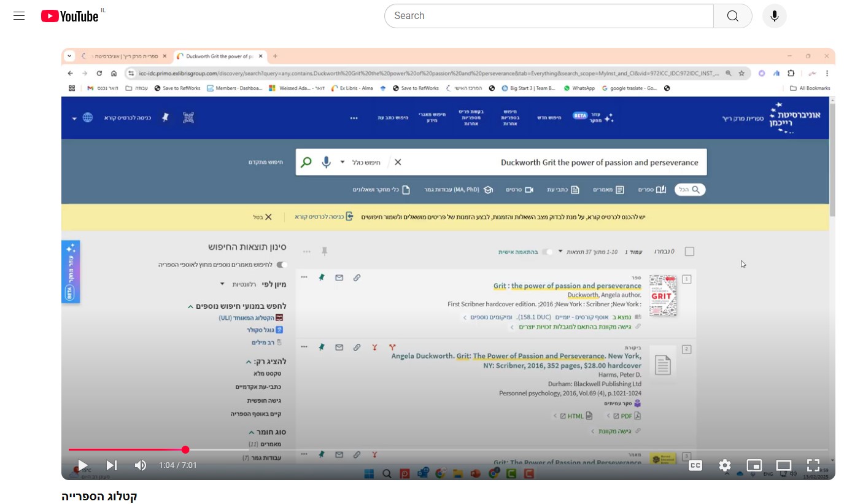
Task: Open the language dropdown arrow beside globe
Action: pyautogui.click(x=74, y=118)
